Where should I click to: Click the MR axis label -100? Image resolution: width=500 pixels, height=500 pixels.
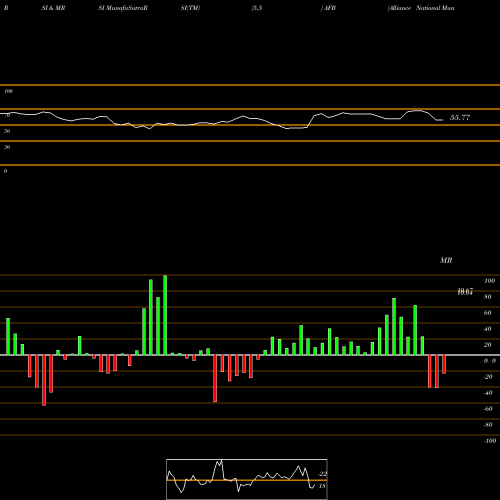click(x=490, y=441)
